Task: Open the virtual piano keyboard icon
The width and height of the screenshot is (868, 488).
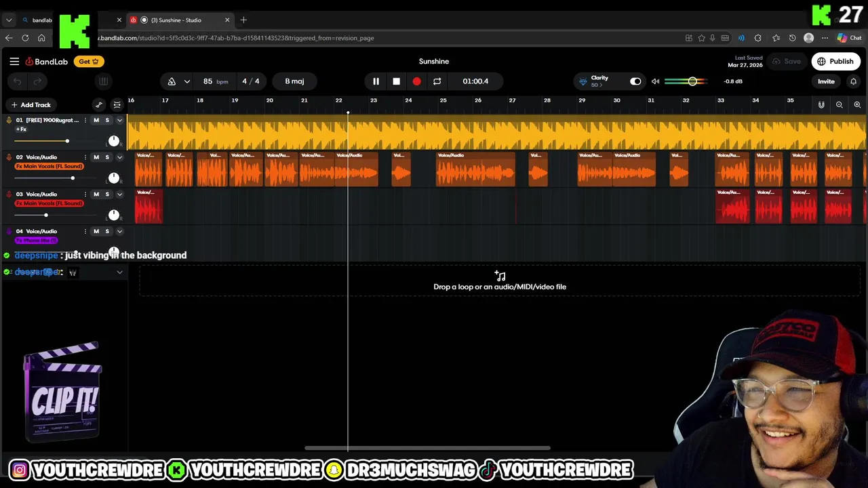Action: pyautogui.click(x=103, y=81)
